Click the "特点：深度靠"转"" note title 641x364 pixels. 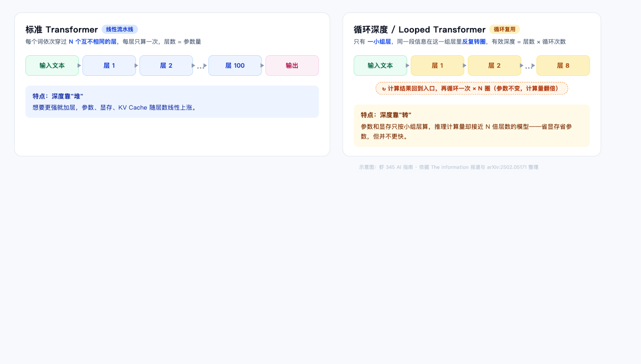pos(386,115)
